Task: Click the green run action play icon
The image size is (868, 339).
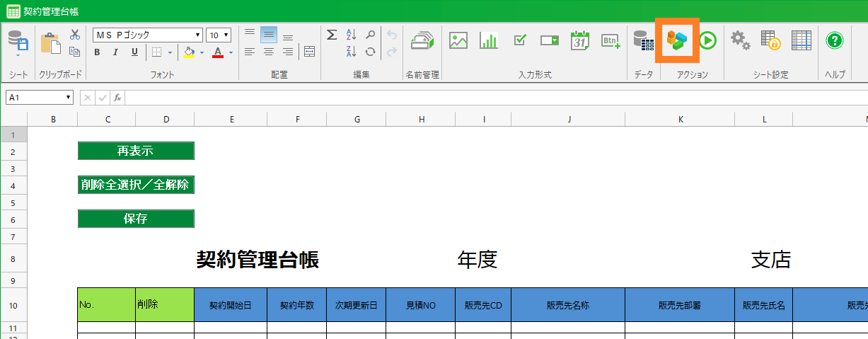Action: 707,40
